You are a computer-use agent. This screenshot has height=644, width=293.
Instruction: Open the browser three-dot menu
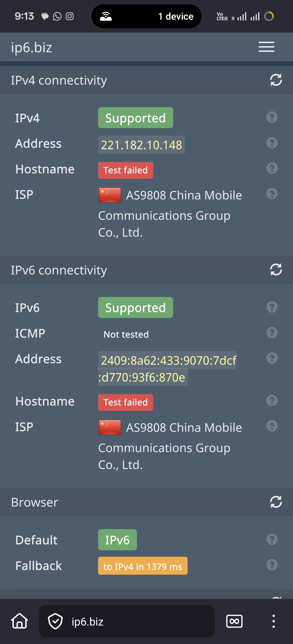[273, 621]
